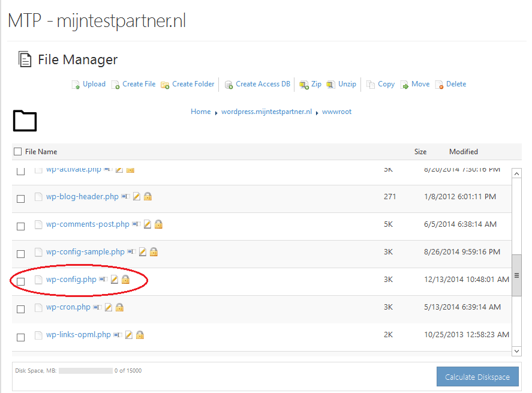
Task: Click Create Folder in the toolbar
Action: click(x=193, y=84)
